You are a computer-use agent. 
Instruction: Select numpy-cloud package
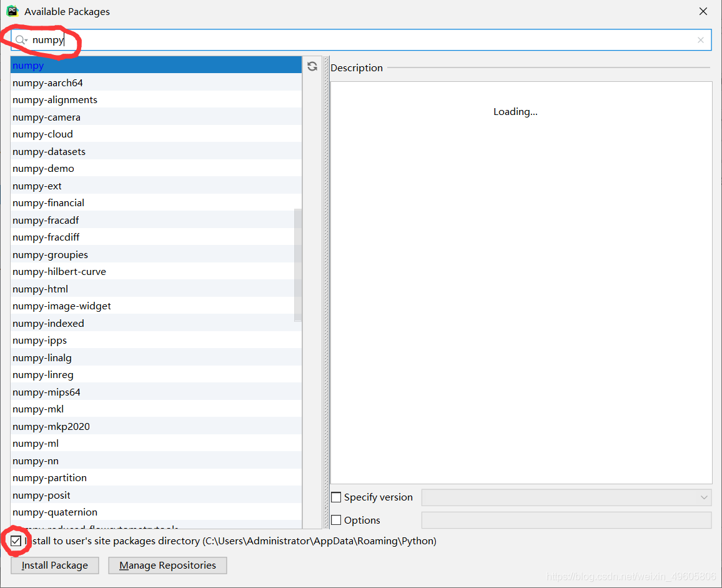[156, 134]
